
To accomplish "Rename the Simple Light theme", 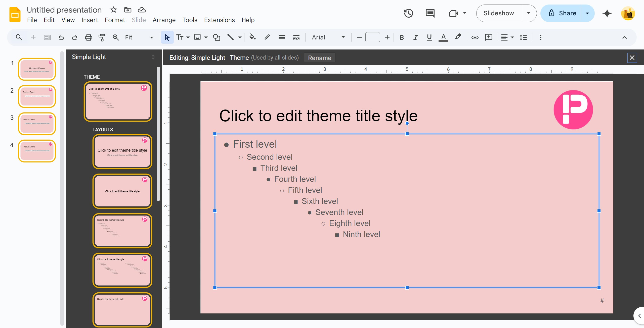I will point(319,58).
